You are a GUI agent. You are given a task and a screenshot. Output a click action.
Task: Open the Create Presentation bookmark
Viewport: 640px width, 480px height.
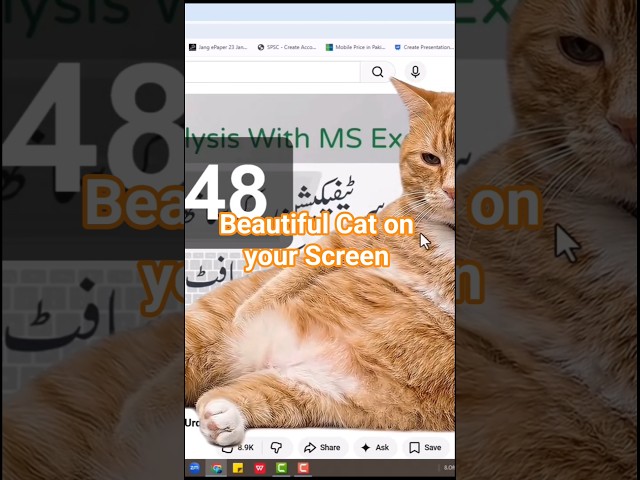(424, 47)
